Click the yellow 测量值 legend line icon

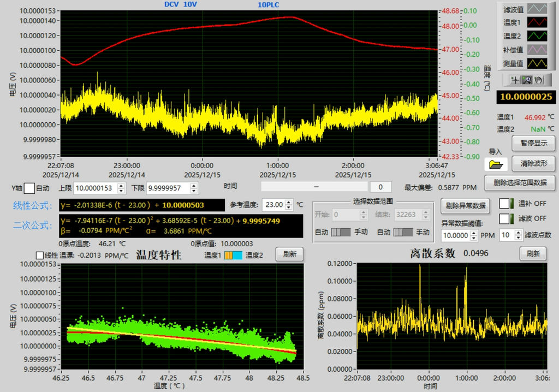536,63
